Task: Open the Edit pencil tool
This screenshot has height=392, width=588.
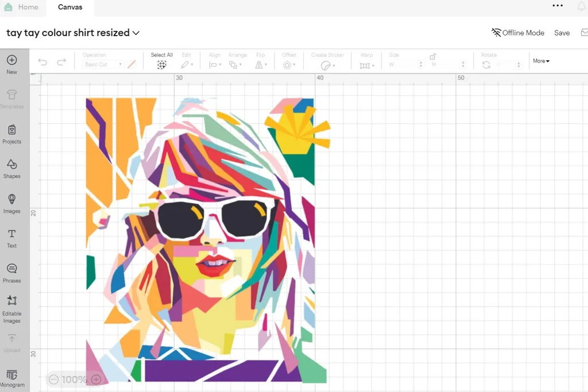Action: tap(187, 65)
